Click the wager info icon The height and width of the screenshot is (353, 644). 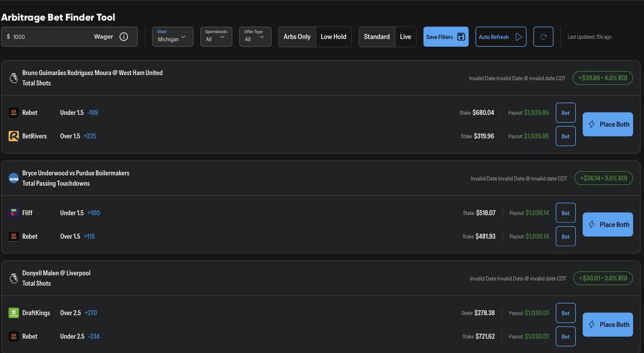point(123,37)
